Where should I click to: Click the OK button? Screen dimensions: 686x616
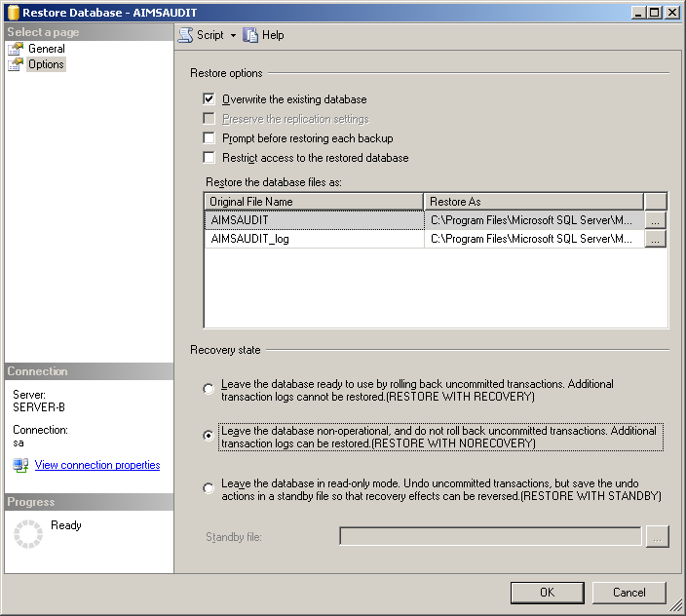click(x=547, y=592)
